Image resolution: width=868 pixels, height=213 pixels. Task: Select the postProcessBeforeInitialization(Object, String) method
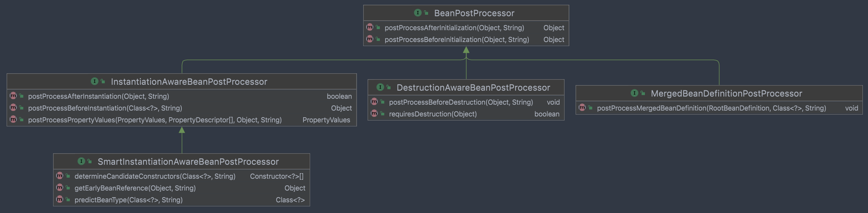pyautogui.click(x=456, y=39)
